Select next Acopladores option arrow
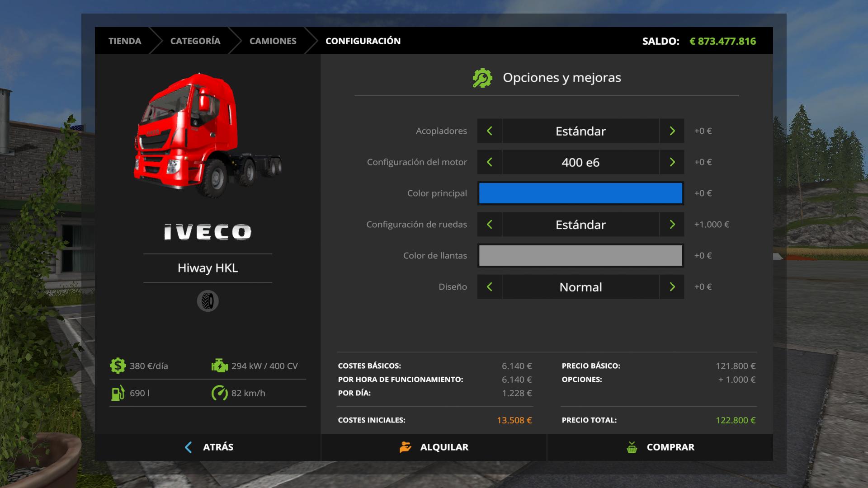 [672, 131]
